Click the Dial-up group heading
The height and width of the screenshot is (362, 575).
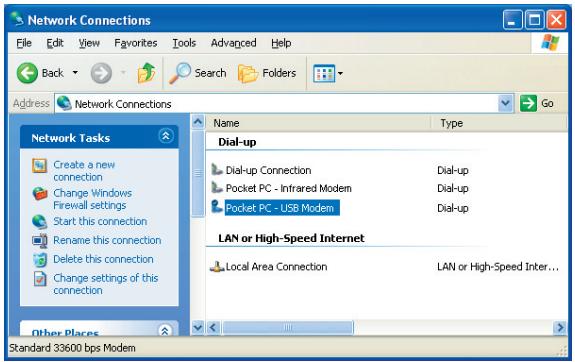coord(237,142)
